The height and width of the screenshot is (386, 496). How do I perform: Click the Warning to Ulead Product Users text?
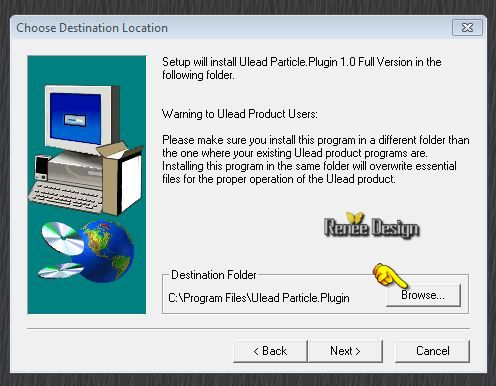(x=240, y=114)
